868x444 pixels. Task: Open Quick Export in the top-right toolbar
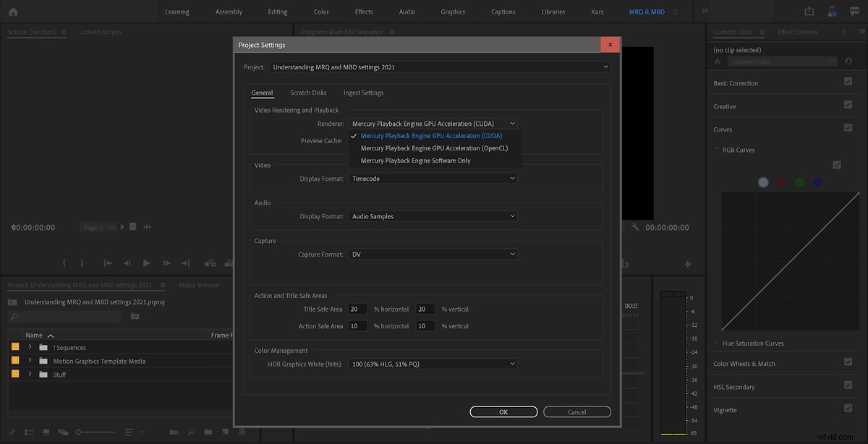[x=809, y=11]
